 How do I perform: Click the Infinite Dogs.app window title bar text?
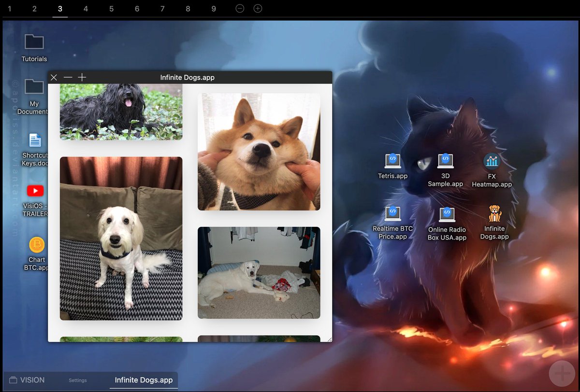[x=188, y=77]
